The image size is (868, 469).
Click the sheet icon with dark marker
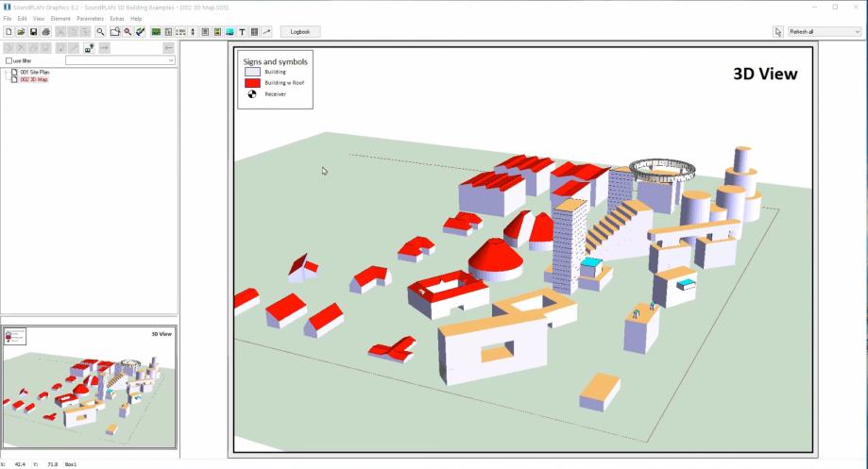(89, 49)
